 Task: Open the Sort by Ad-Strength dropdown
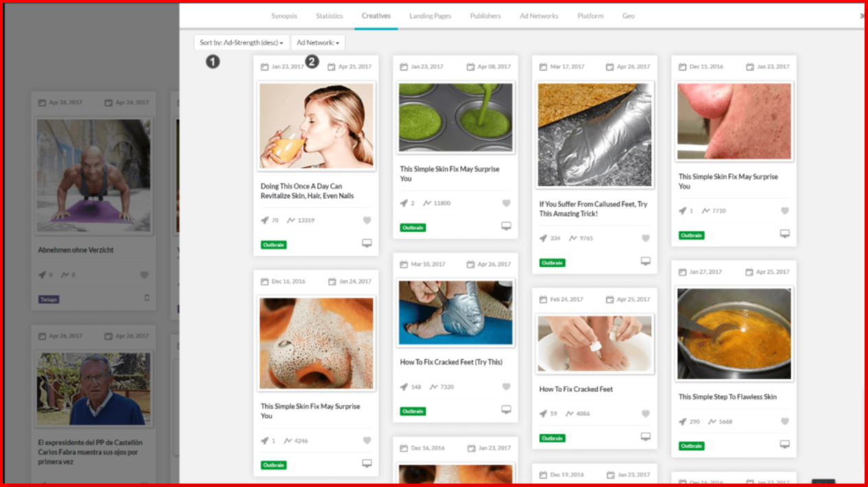tap(241, 43)
